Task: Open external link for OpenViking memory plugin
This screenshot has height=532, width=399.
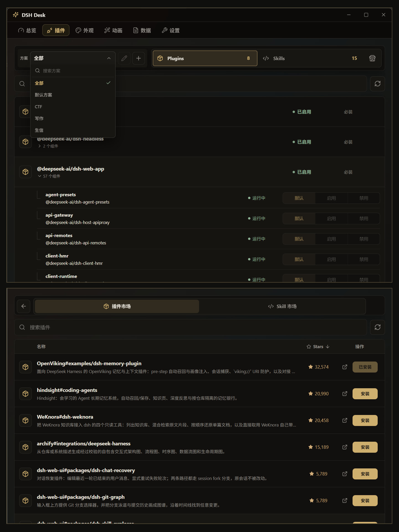Action: coord(345,367)
